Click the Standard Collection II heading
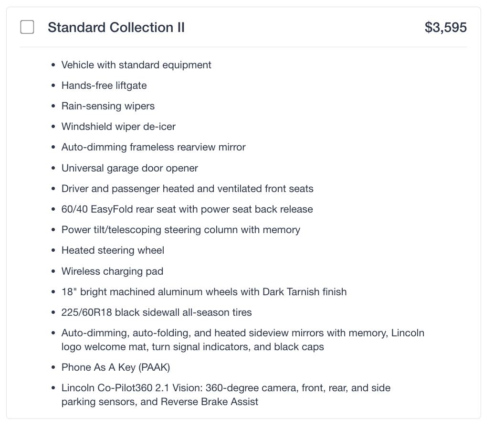 (116, 27)
